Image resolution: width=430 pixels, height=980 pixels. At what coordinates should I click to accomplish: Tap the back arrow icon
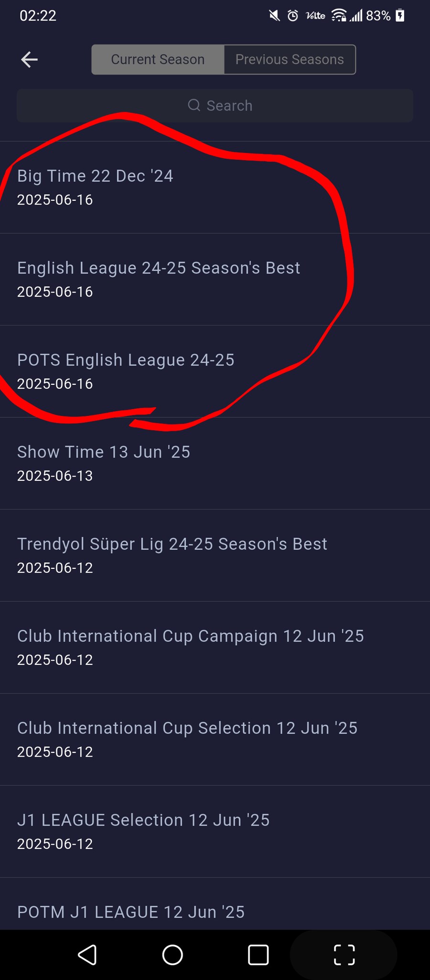coord(29,59)
